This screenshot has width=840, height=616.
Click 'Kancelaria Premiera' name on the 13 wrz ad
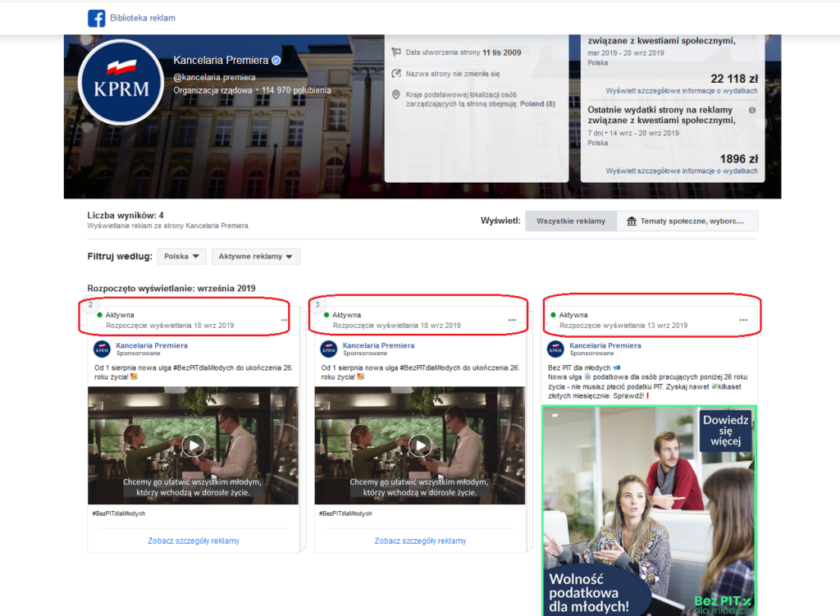click(605, 345)
